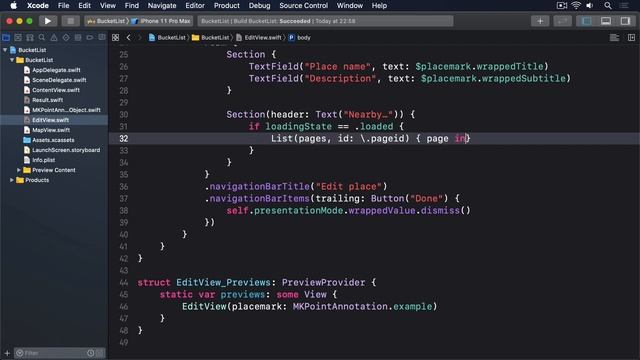
Task: Click line number 32 in the gutter
Action: point(124,139)
